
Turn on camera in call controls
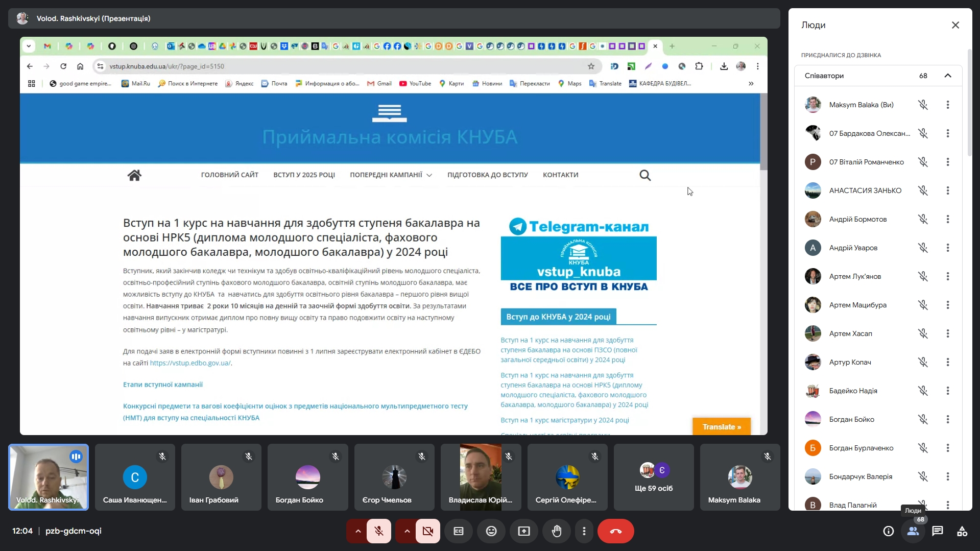[428, 531]
